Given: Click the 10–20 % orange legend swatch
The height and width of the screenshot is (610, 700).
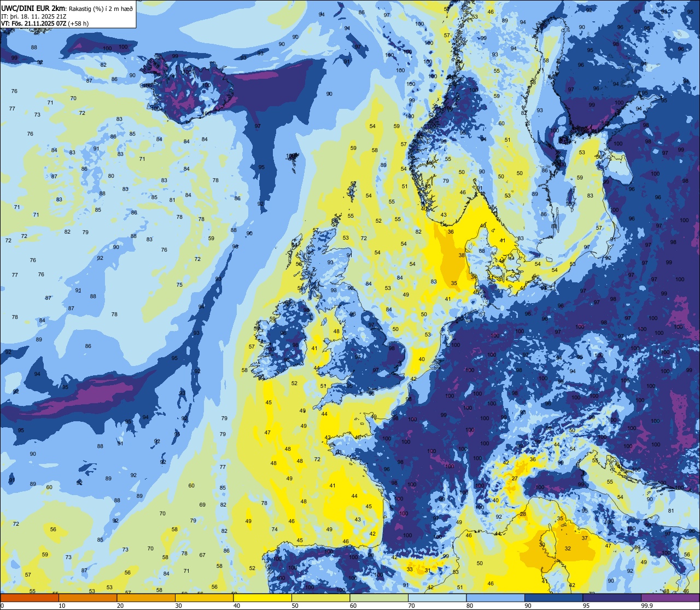Looking at the screenshot, I should pyautogui.click(x=87, y=597).
